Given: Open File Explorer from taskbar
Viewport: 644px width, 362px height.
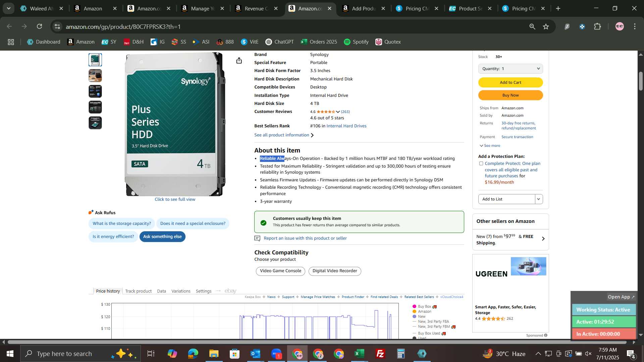Looking at the screenshot, I should coord(214,354).
